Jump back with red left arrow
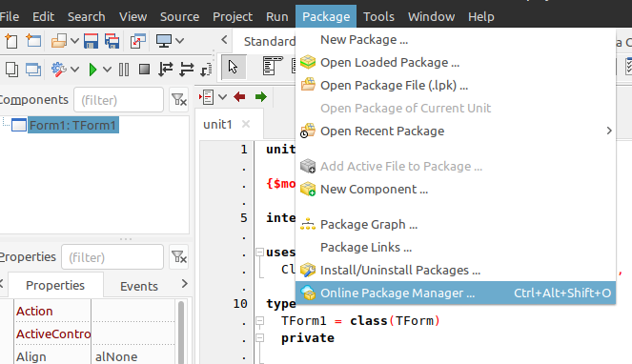Image resolution: width=632 pixels, height=364 pixels. 239,97
